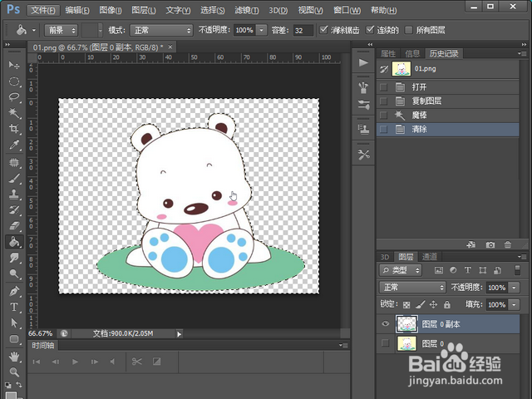Set history brush source at 打开 state
The image size is (532, 399).
click(384, 87)
